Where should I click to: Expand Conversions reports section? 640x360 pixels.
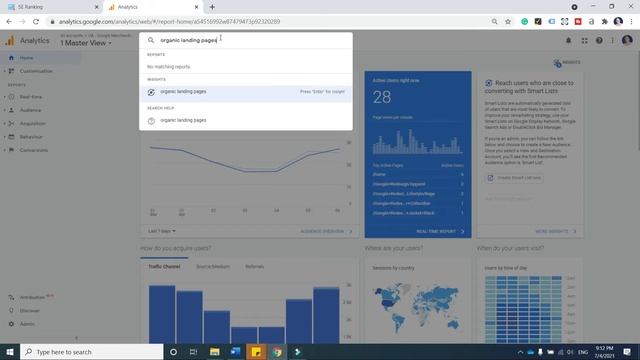(33, 150)
